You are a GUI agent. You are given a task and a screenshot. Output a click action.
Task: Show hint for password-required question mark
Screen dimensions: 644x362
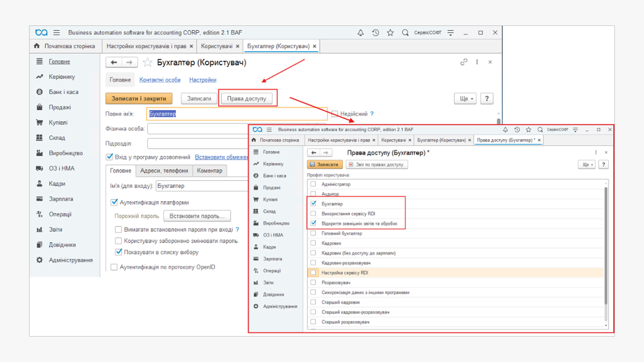click(237, 230)
